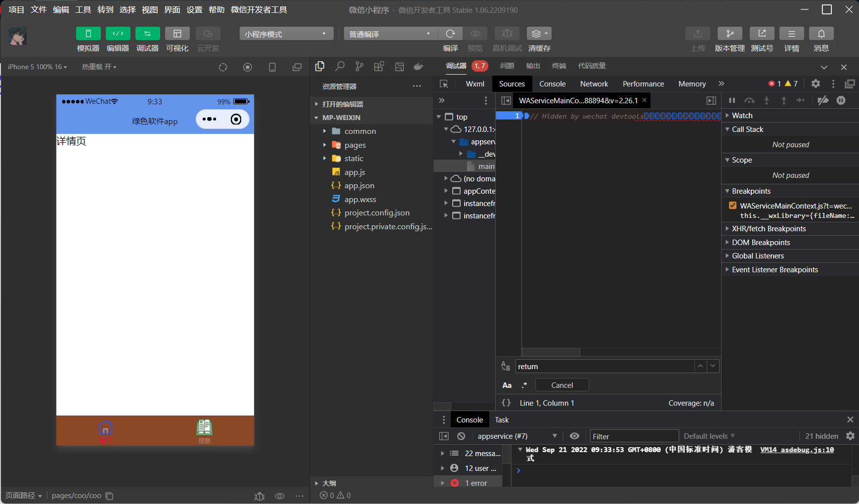Open the hot reload (热重载) dropdown
Image resolution: width=859 pixels, height=504 pixels.
pyautogui.click(x=99, y=67)
